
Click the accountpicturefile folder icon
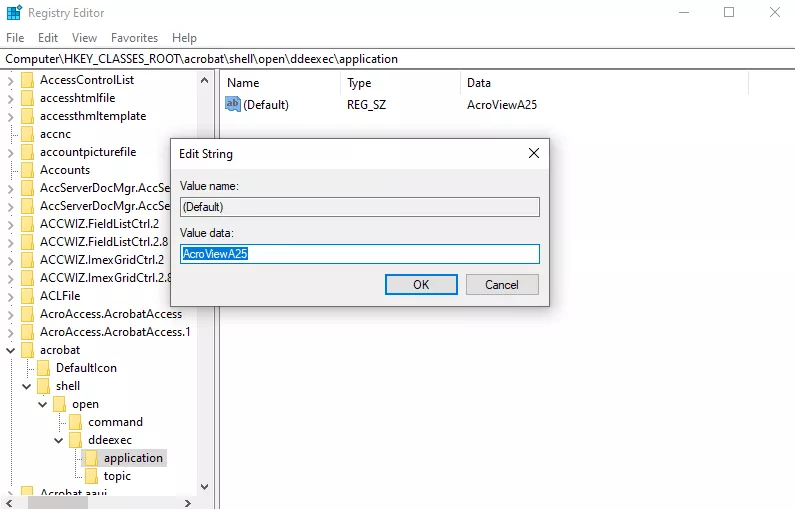27,152
